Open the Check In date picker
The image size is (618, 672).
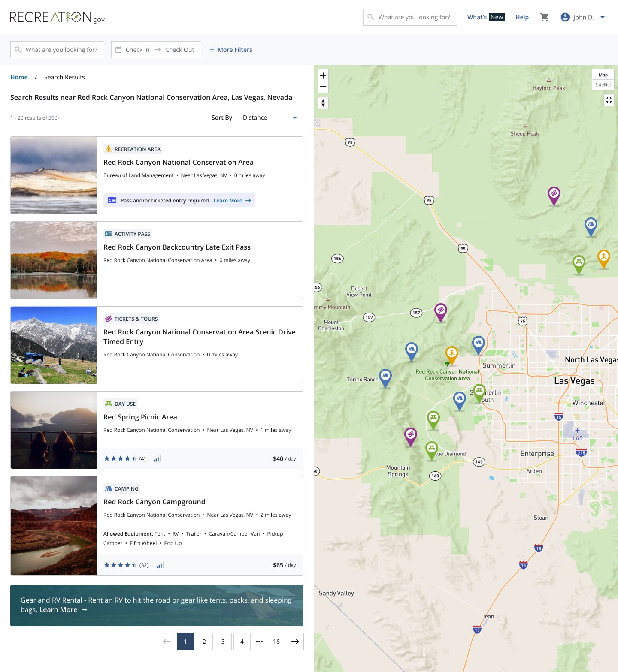tap(137, 50)
